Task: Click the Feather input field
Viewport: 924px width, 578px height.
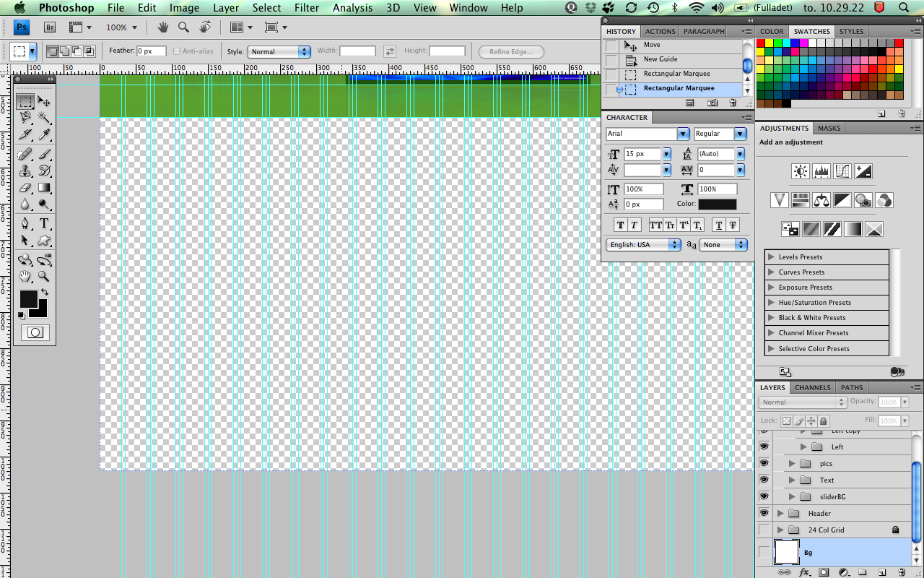Action: click(152, 51)
